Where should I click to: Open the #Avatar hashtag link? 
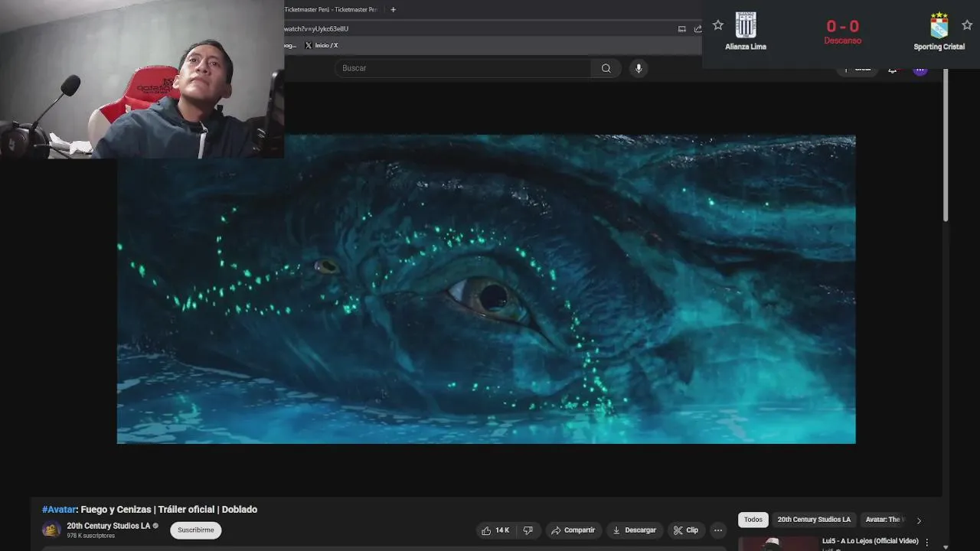pyautogui.click(x=59, y=510)
